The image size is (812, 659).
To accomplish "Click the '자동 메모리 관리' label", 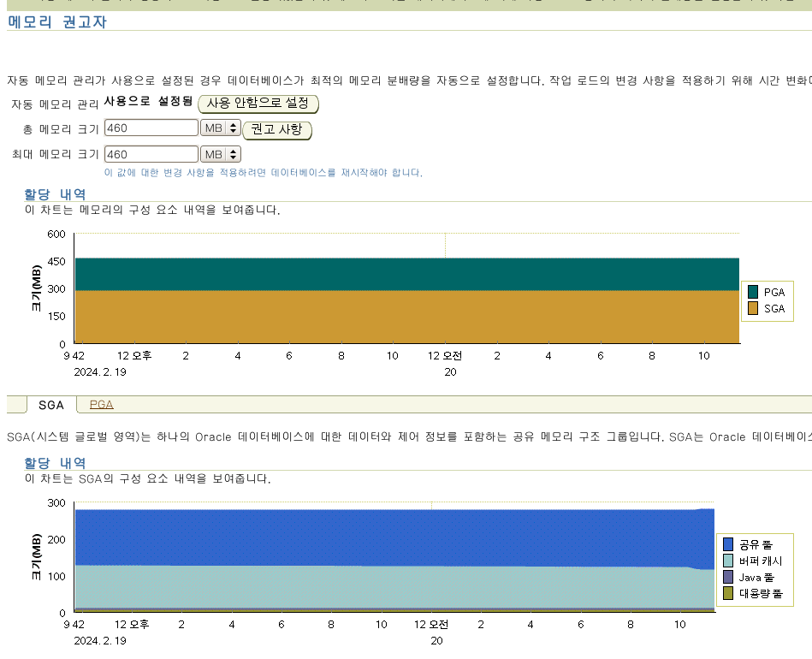I will [x=55, y=104].
